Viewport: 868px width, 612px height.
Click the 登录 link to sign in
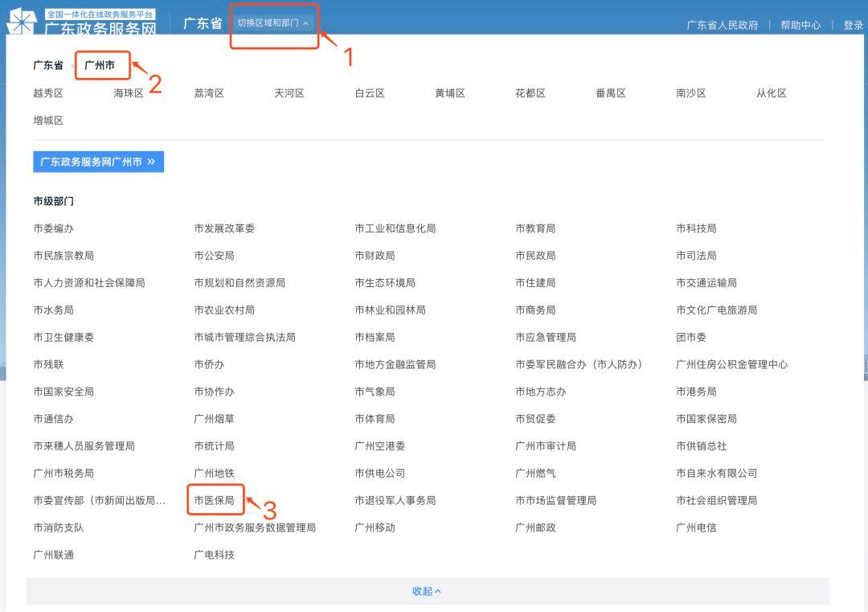coord(852,24)
